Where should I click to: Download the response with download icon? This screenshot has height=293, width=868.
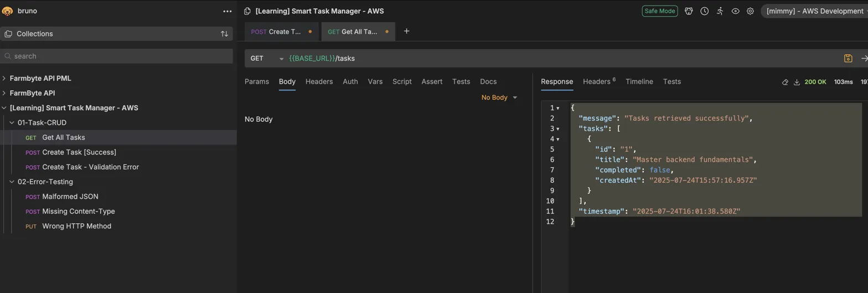coord(797,82)
